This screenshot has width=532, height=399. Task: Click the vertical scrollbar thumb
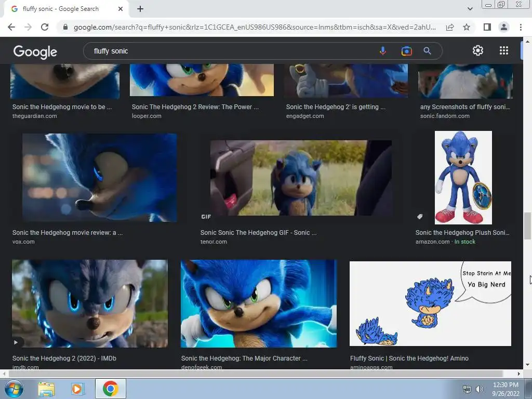point(527,225)
